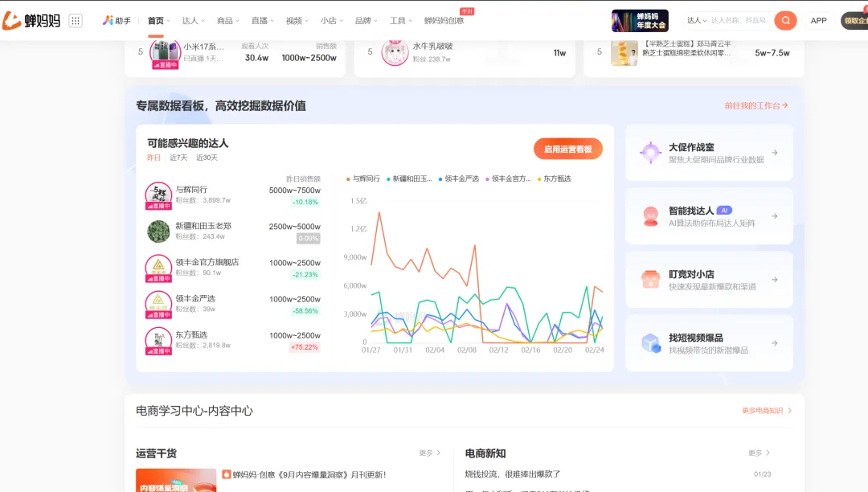The image size is (868, 492).
Task: Expand the 达人 nav menu
Action: tap(193, 20)
